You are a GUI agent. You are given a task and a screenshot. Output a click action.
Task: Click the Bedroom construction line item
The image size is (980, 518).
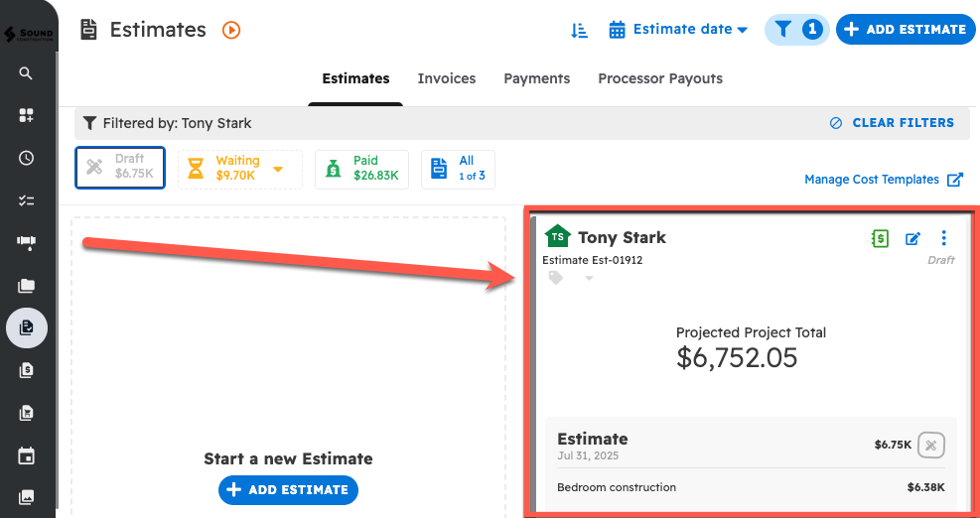(617, 487)
